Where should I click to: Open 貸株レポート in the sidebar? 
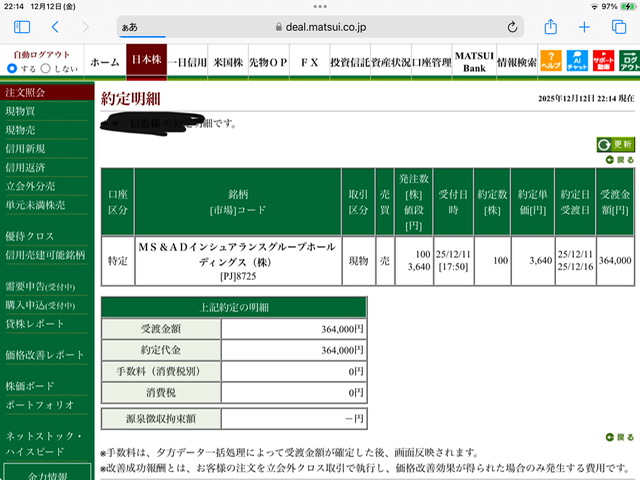pos(35,324)
